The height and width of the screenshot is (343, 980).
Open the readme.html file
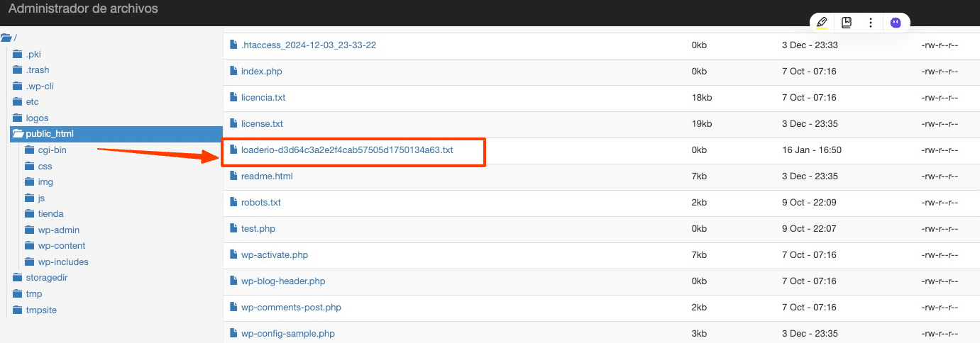(266, 176)
